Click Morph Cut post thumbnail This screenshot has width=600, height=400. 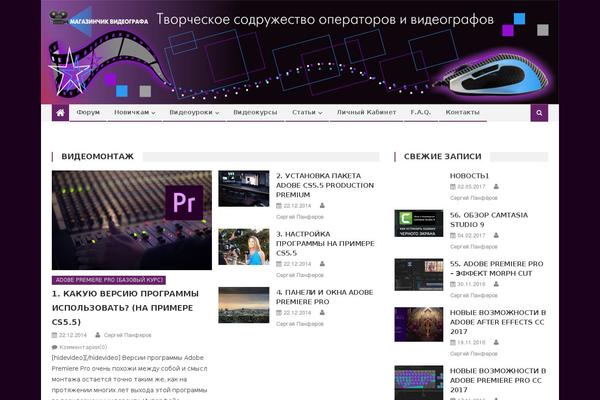point(419,274)
